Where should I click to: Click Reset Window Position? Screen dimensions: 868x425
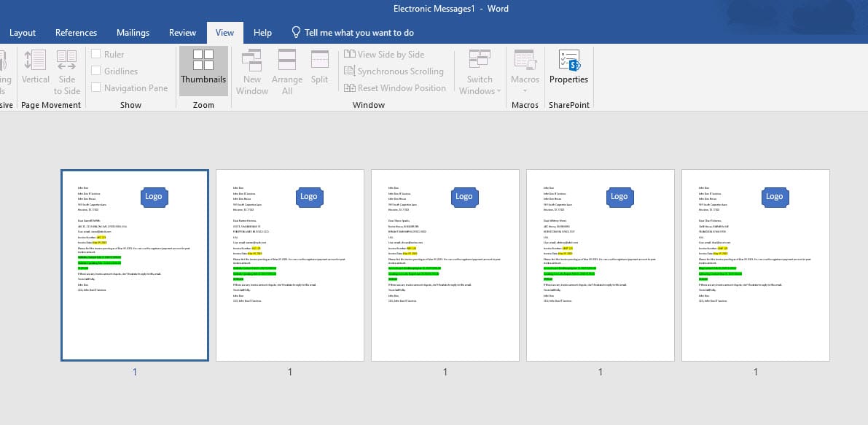395,88
